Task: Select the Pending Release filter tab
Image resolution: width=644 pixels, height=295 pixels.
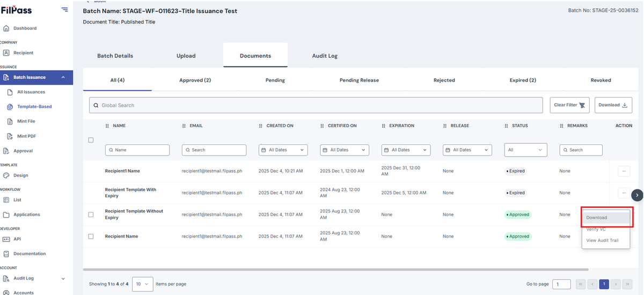Action: click(x=359, y=80)
